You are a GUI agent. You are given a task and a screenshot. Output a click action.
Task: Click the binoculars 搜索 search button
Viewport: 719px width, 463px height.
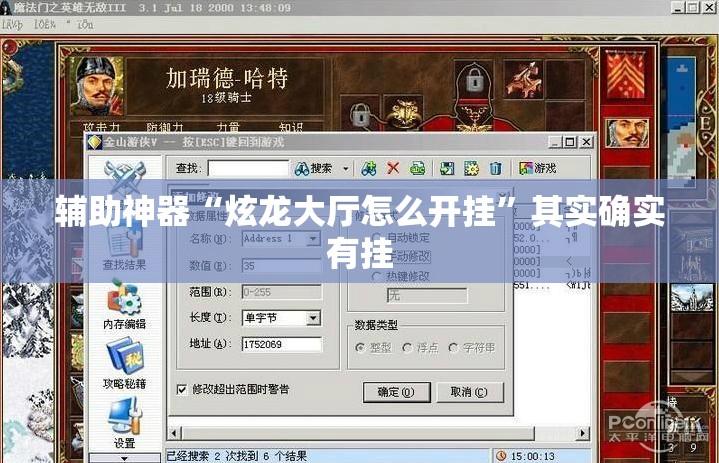click(314, 169)
